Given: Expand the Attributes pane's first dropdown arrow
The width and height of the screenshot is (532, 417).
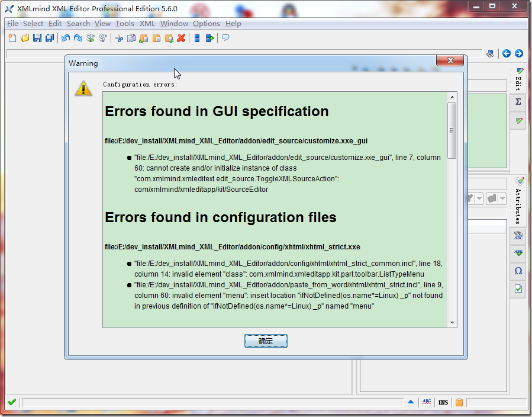Looking at the screenshot, I should click(x=479, y=198).
